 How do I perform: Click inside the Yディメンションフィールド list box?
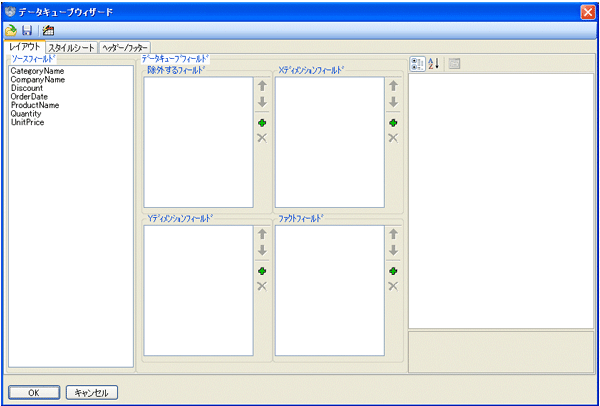click(x=199, y=290)
